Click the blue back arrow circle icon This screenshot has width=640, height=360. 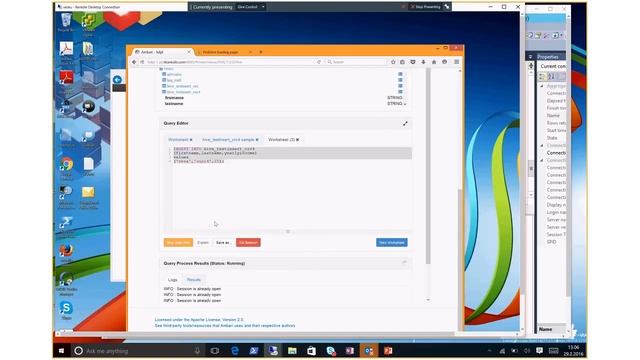[x=117, y=80]
